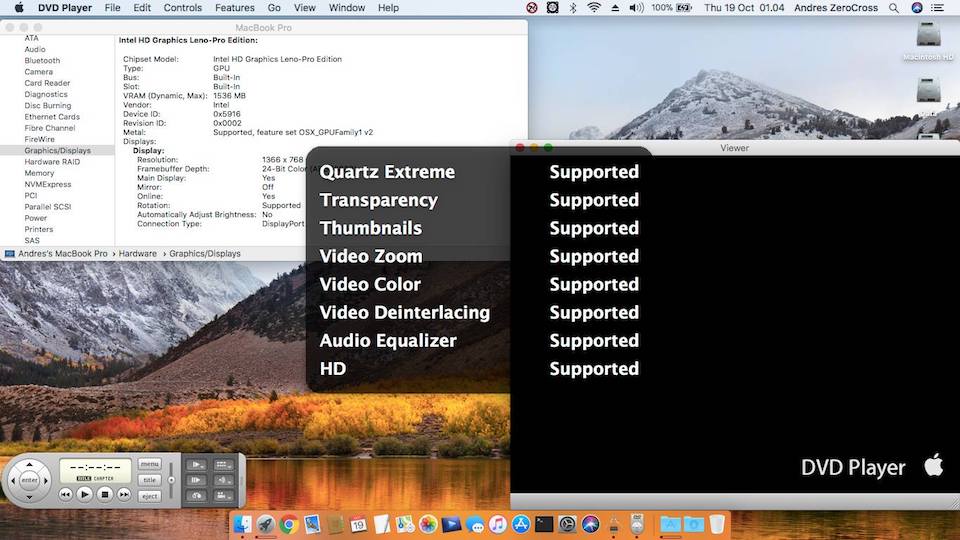Click the eject button on DVD controller

(x=149, y=496)
